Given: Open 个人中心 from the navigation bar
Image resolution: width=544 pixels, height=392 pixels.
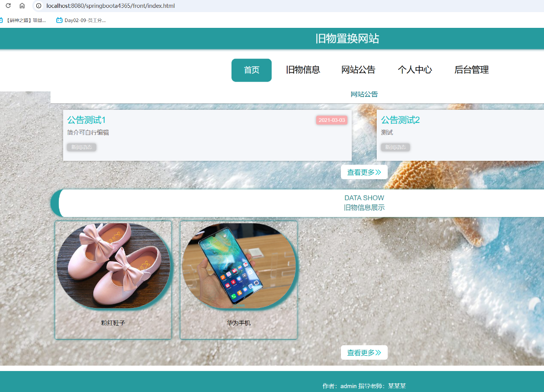Looking at the screenshot, I should pyautogui.click(x=415, y=70).
